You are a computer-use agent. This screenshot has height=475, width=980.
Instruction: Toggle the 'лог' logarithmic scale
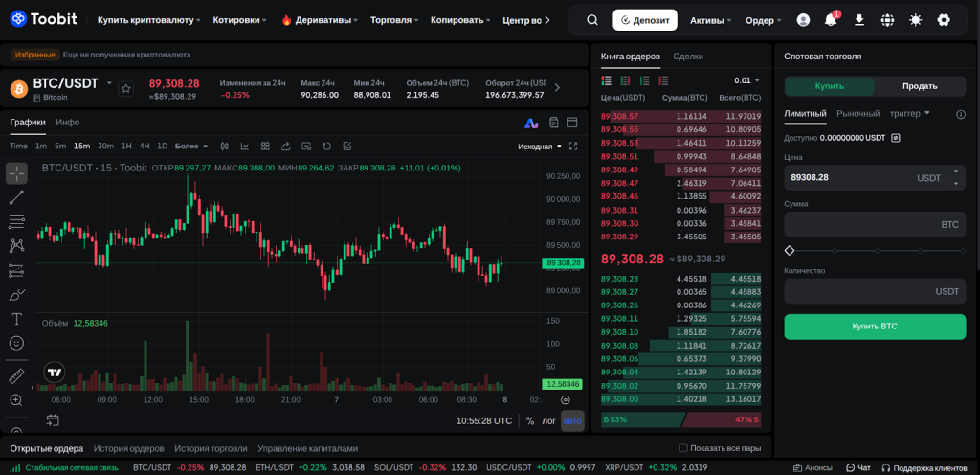548,420
